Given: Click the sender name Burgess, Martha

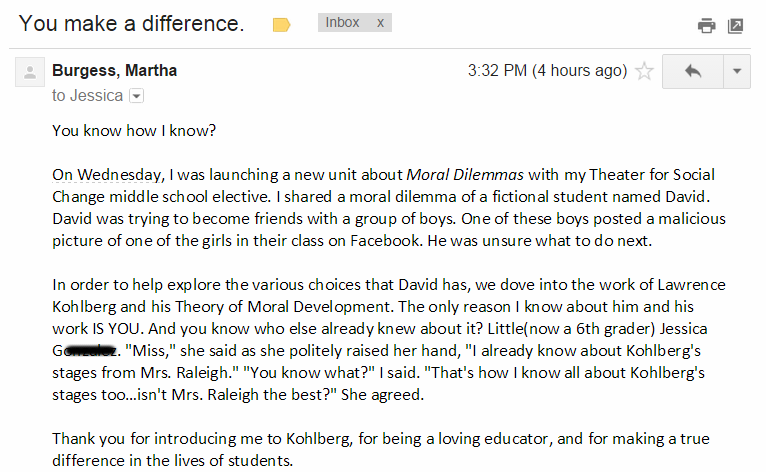Looking at the screenshot, I should tap(114, 71).
